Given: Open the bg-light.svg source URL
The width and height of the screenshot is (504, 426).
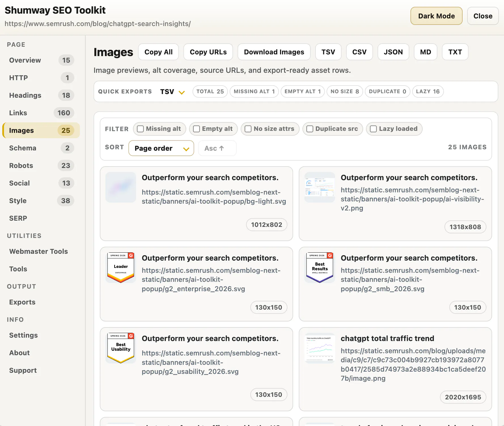Looking at the screenshot, I should click(x=214, y=197).
